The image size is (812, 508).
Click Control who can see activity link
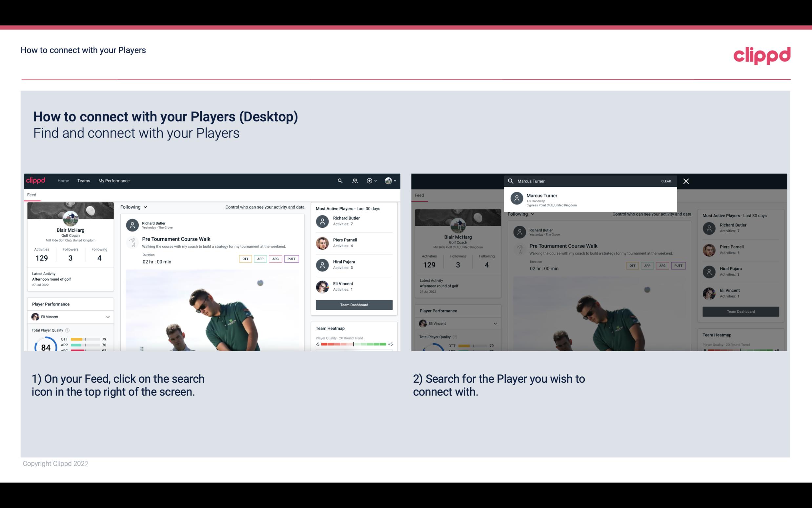click(264, 207)
